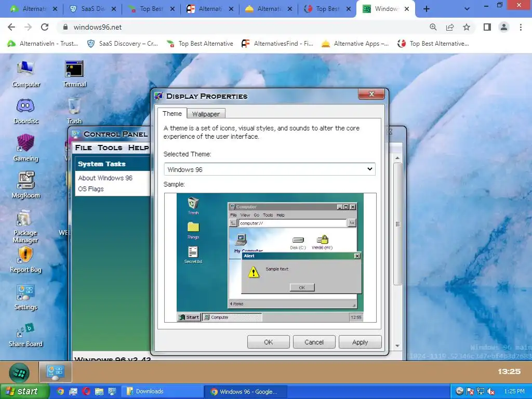Click the share page icon in address bar
The width and height of the screenshot is (532, 399).
pos(450,27)
